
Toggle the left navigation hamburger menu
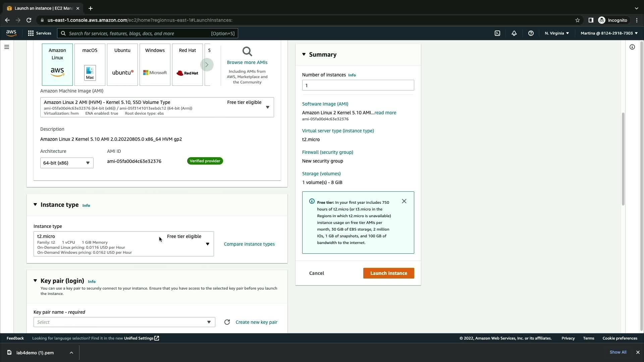[x=7, y=47]
